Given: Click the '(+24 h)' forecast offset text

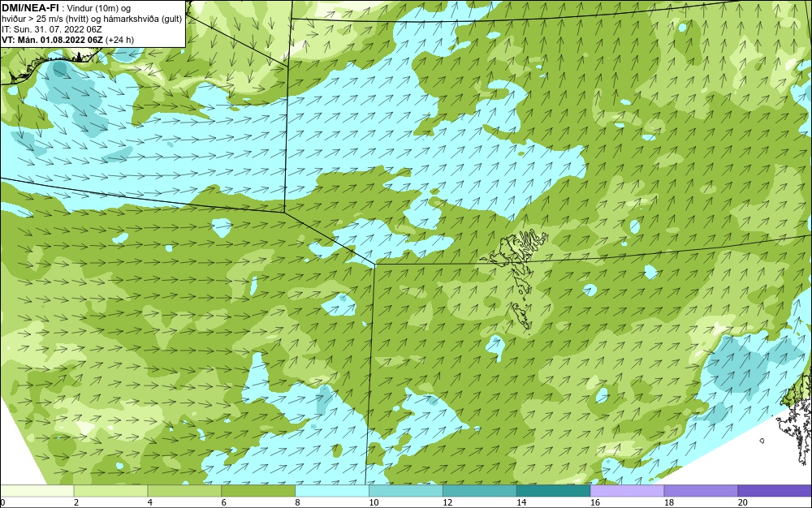Looking at the screenshot, I should [x=119, y=40].
